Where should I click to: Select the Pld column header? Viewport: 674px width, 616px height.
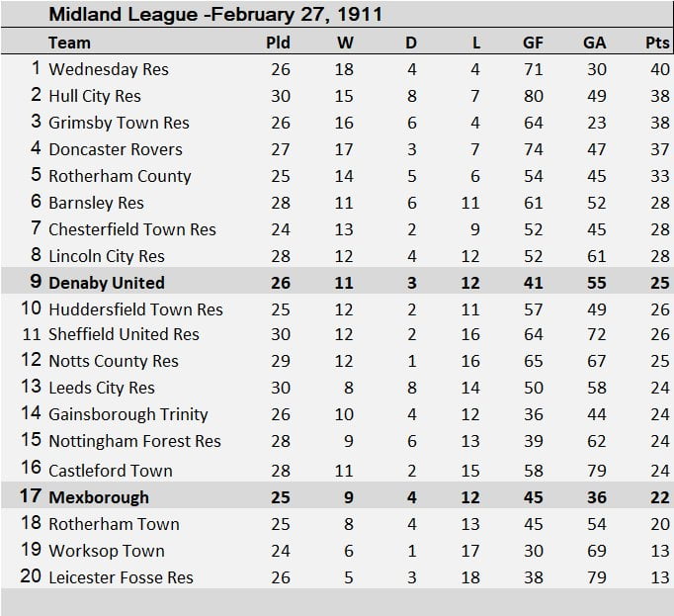(279, 43)
